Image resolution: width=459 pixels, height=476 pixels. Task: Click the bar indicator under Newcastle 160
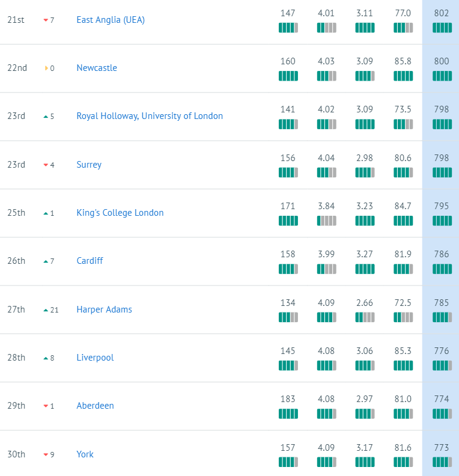(x=288, y=76)
